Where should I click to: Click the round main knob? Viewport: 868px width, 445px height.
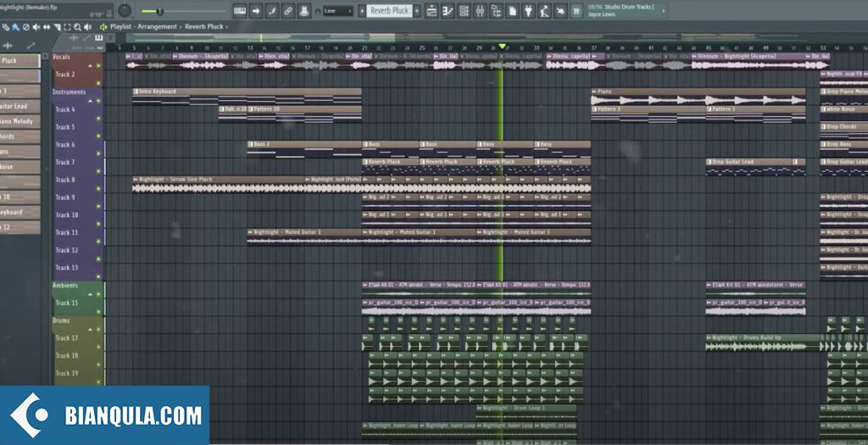click(125, 10)
